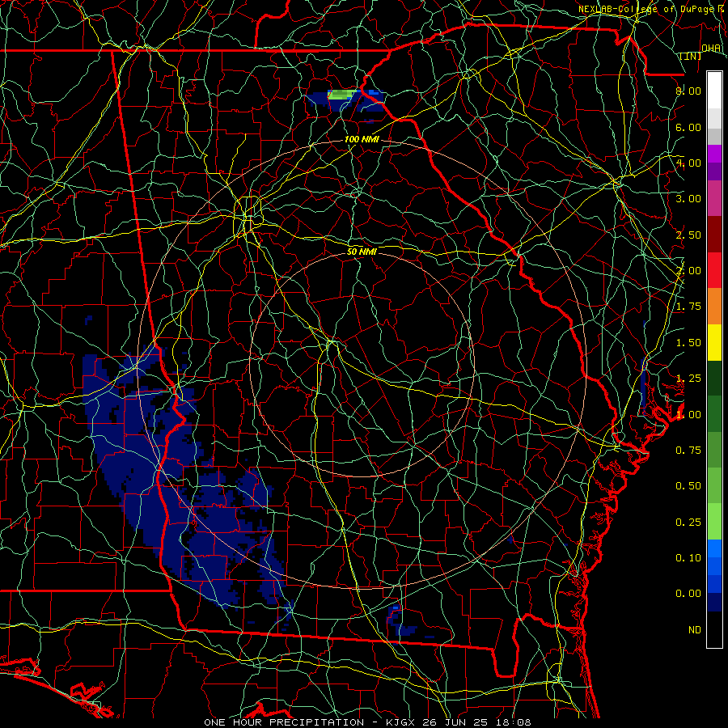
Task: Click the dark red swatch beside 2.50
Action: click(714, 235)
